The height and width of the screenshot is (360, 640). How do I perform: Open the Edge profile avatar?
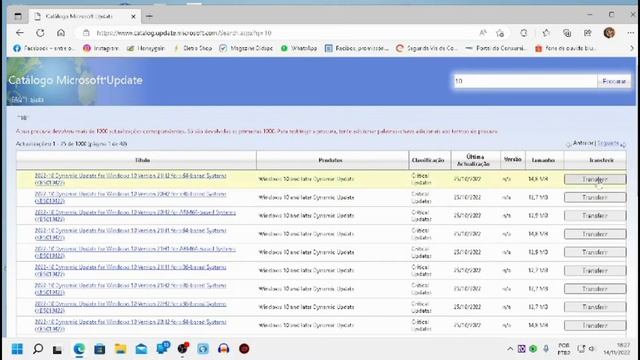(609, 33)
